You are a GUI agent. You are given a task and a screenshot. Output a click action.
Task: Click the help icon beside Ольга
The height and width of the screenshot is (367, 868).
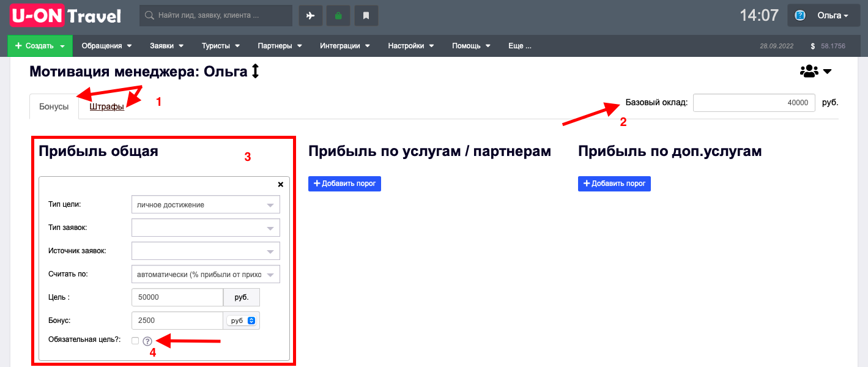pyautogui.click(x=799, y=16)
